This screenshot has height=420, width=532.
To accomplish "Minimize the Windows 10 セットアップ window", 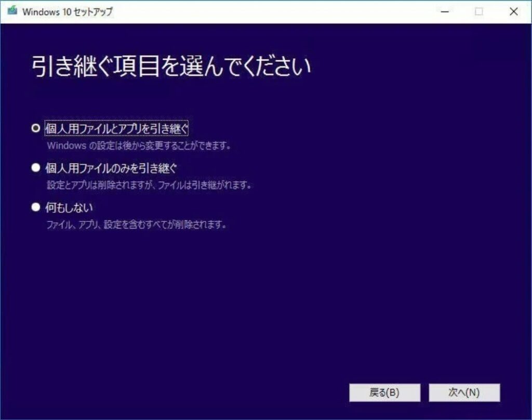I will [x=445, y=11].
